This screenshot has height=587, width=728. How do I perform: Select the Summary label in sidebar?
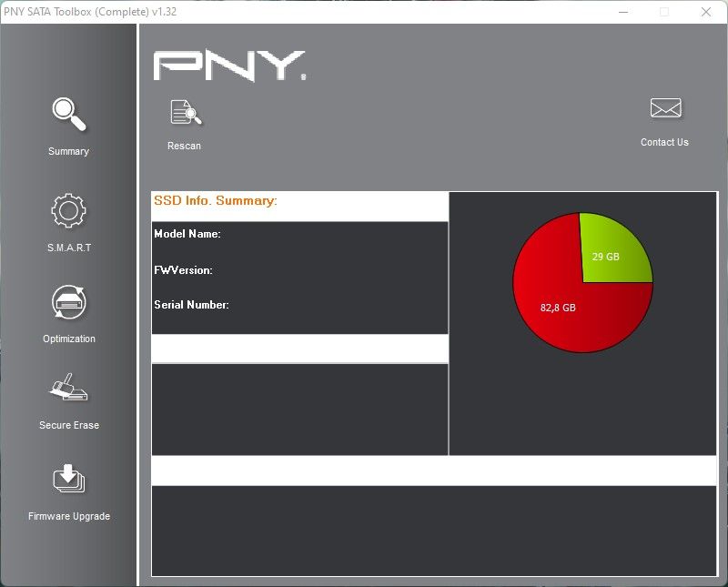69,151
